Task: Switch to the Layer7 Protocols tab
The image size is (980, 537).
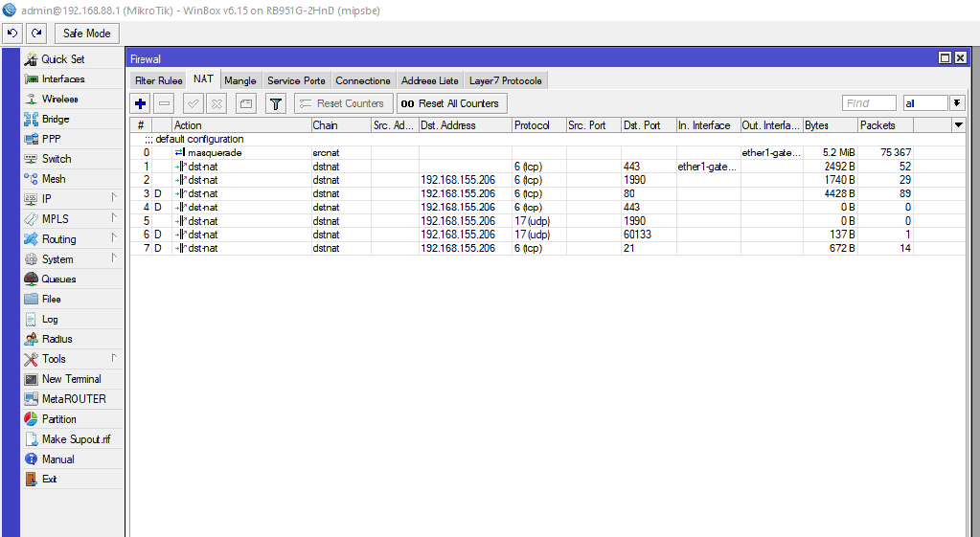Action: tap(506, 80)
